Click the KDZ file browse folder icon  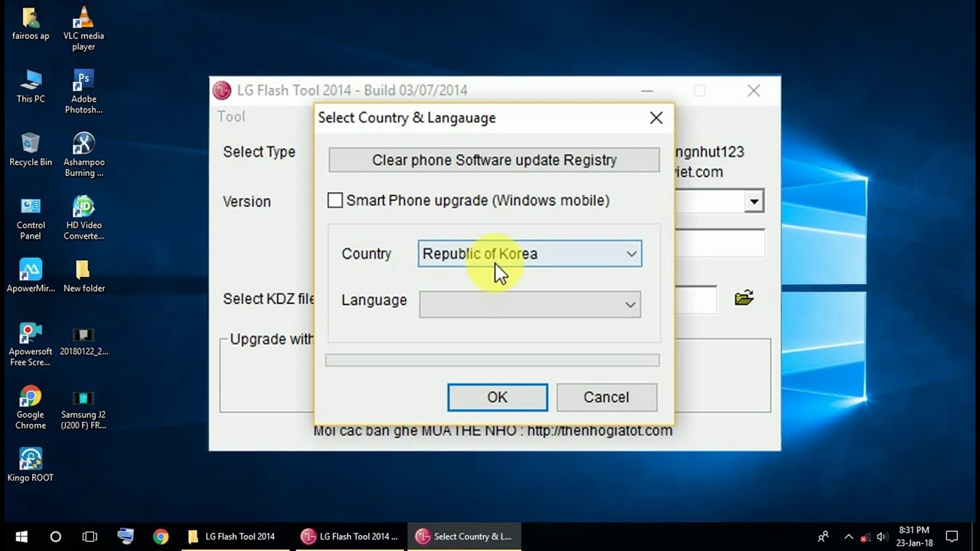[744, 298]
